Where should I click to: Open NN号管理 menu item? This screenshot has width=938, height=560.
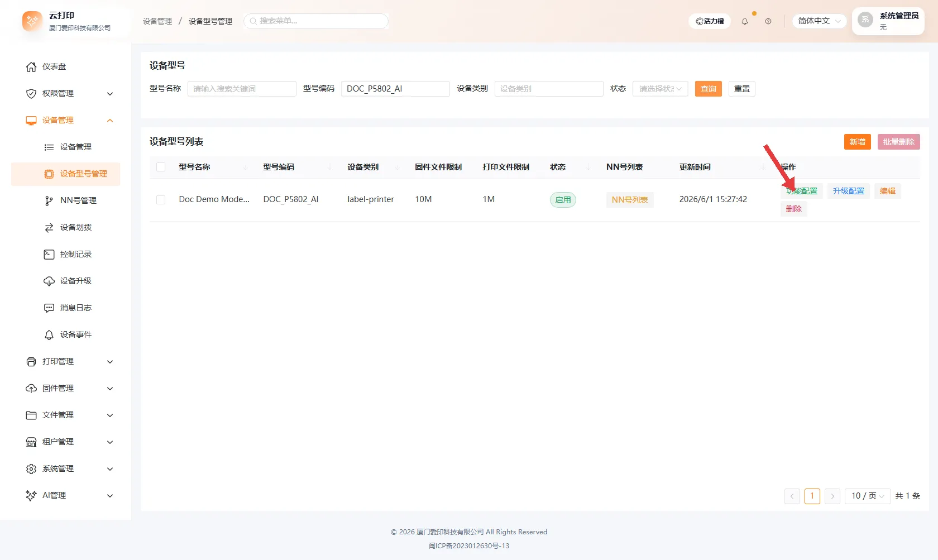[x=65, y=201]
